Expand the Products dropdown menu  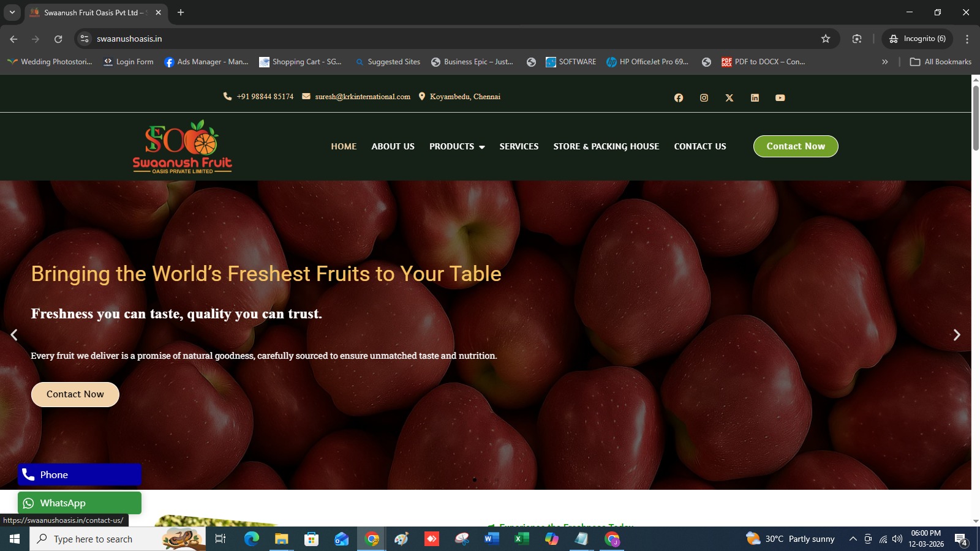(457, 146)
